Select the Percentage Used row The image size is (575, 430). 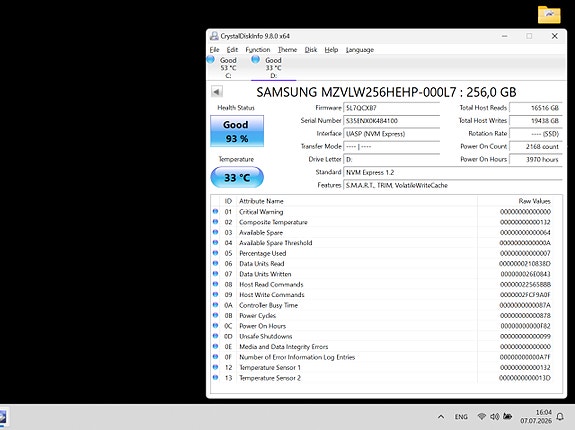pos(381,253)
